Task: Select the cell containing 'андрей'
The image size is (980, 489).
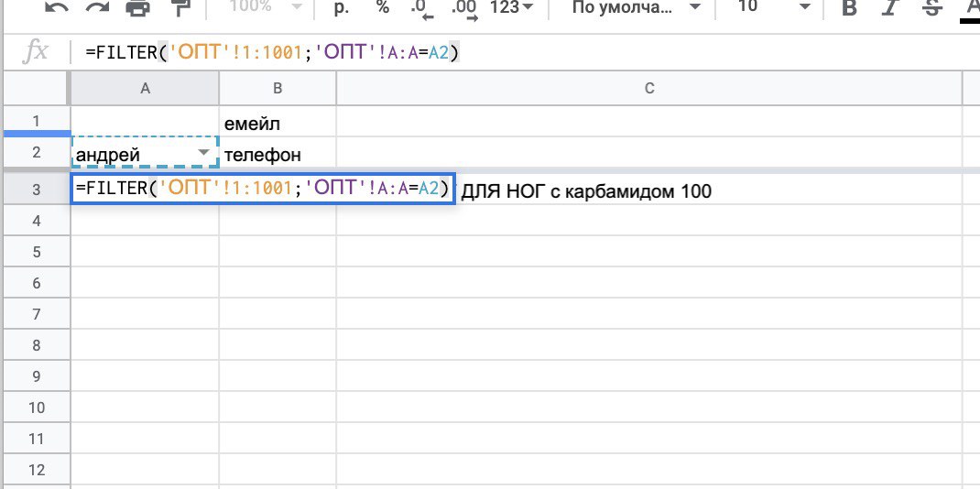Action: point(145,152)
